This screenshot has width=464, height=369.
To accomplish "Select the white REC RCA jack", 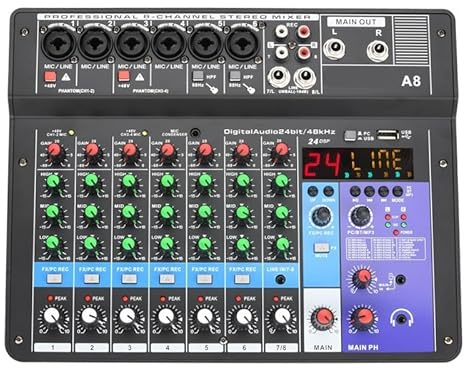I will pyautogui.click(x=282, y=32).
